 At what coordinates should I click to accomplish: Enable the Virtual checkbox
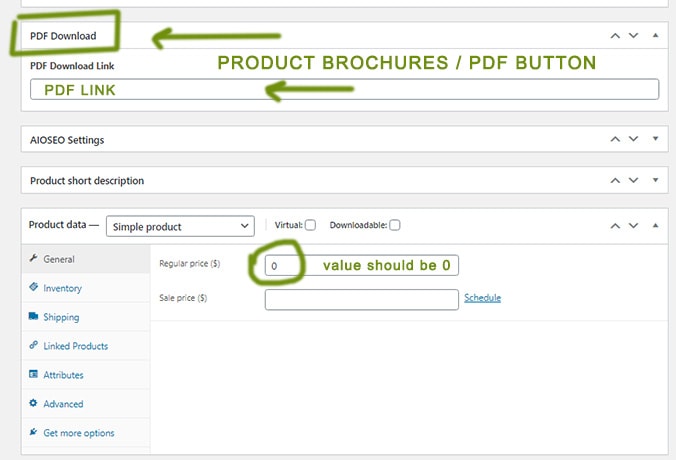coord(311,225)
